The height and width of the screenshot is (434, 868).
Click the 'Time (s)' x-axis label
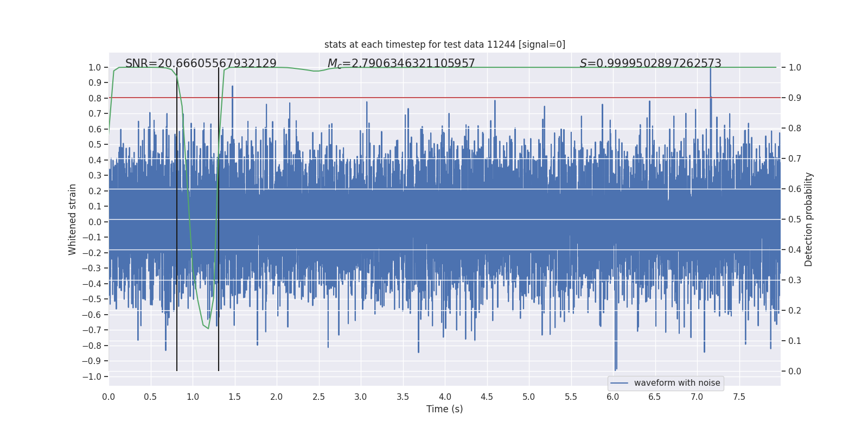click(444, 409)
